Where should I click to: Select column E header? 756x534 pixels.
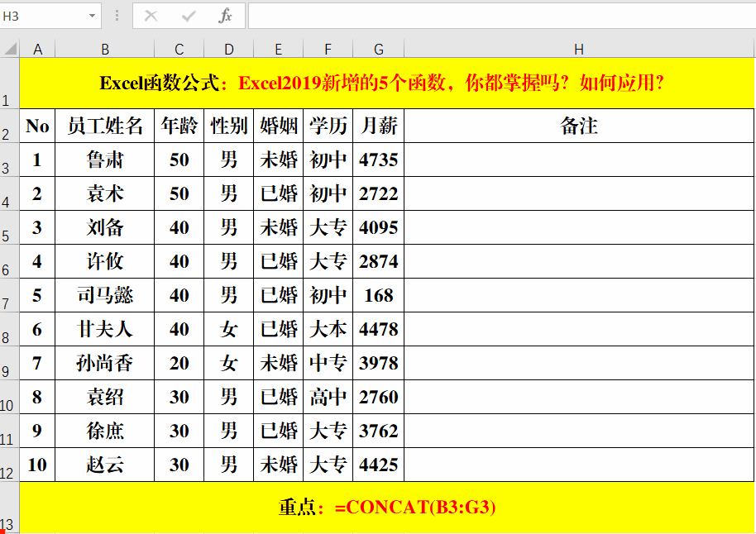(278, 49)
